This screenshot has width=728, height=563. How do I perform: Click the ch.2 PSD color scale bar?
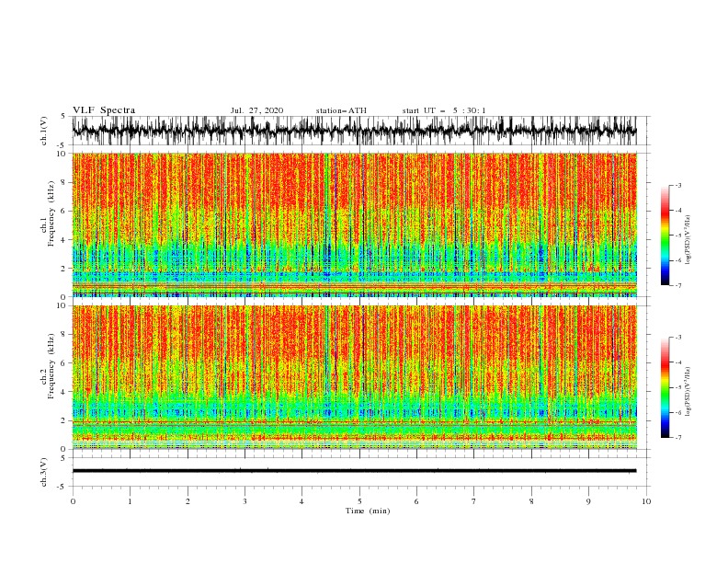pyautogui.click(x=665, y=387)
